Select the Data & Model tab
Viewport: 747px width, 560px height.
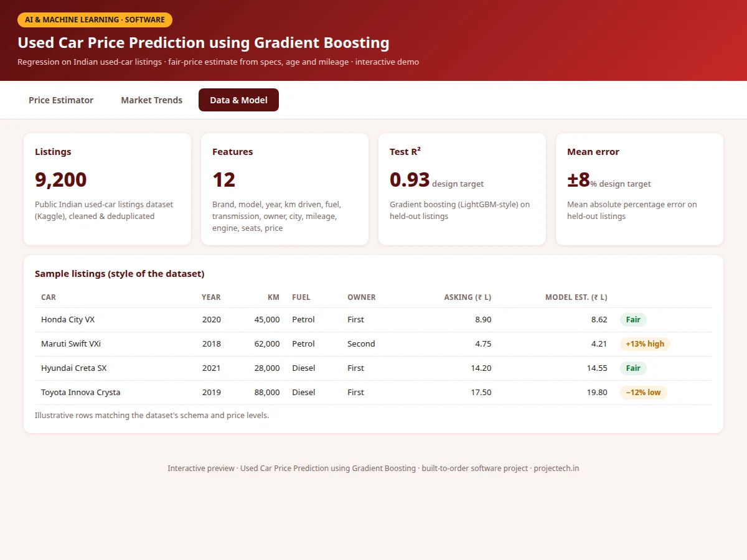click(238, 100)
